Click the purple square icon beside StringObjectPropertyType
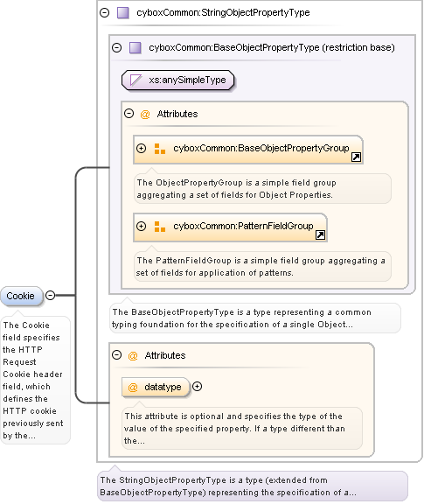 [122, 13]
